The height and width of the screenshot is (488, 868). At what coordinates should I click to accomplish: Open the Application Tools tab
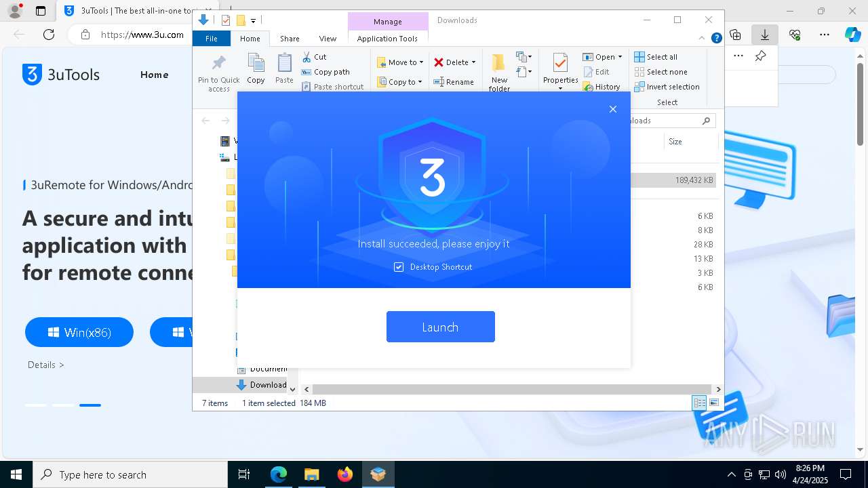coord(387,39)
